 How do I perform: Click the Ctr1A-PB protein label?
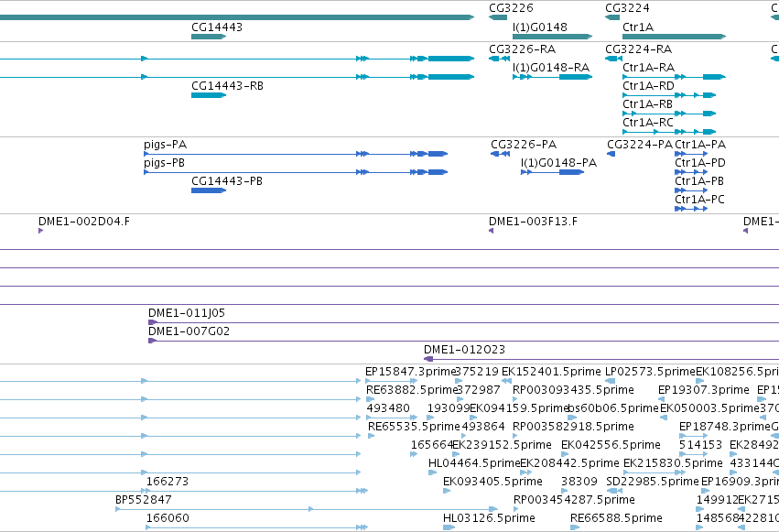coord(699,181)
